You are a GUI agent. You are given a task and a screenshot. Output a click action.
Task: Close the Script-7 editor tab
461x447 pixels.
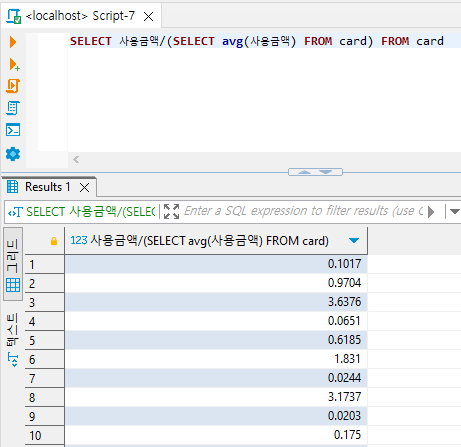[x=148, y=16]
